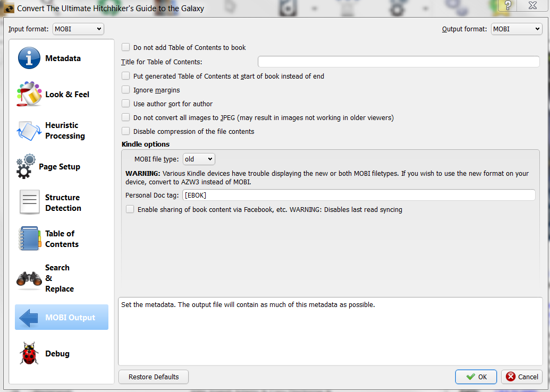Open Debug ladybug icon
Viewport: 550px width, 392px height.
[29, 353]
